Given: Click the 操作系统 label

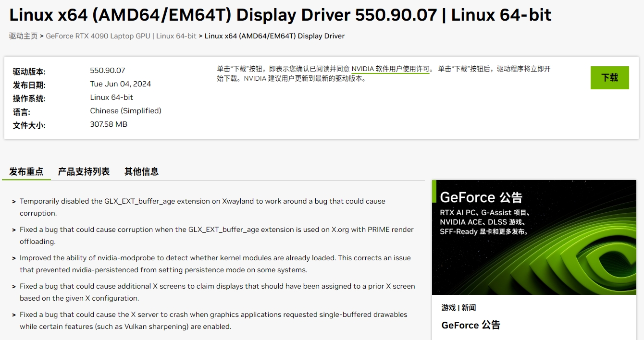Looking at the screenshot, I should point(29,98).
